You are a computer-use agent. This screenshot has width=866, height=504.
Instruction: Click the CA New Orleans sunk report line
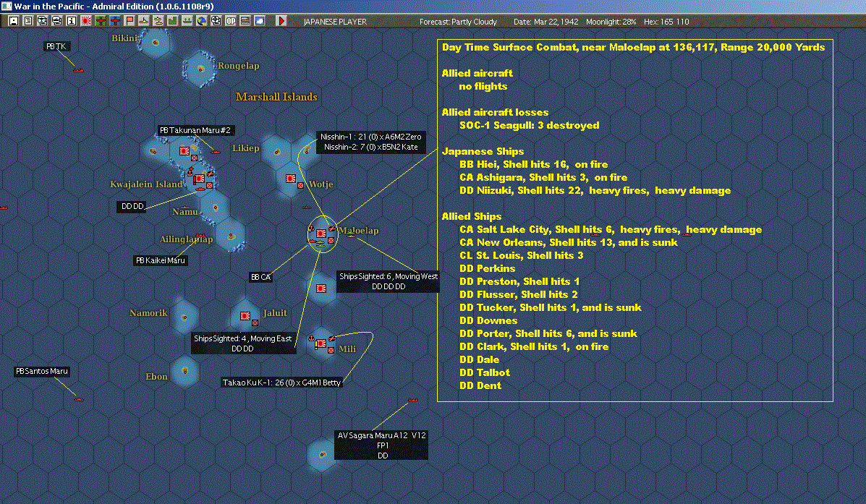(569, 242)
